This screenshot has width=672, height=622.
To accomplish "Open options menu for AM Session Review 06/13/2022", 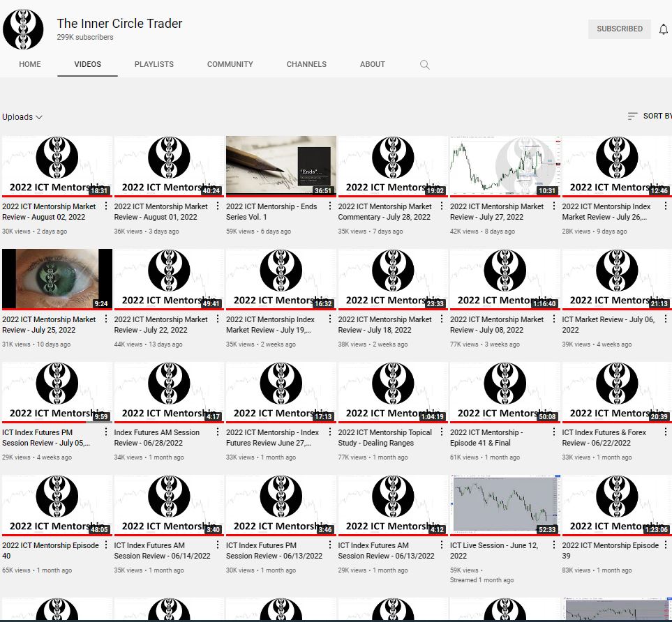I will 442,545.
